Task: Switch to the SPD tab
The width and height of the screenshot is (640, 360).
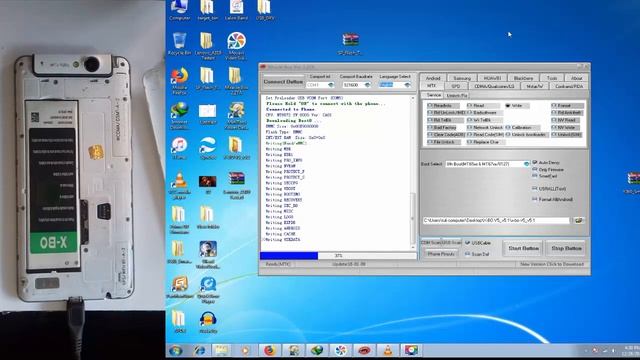Action: click(456, 86)
